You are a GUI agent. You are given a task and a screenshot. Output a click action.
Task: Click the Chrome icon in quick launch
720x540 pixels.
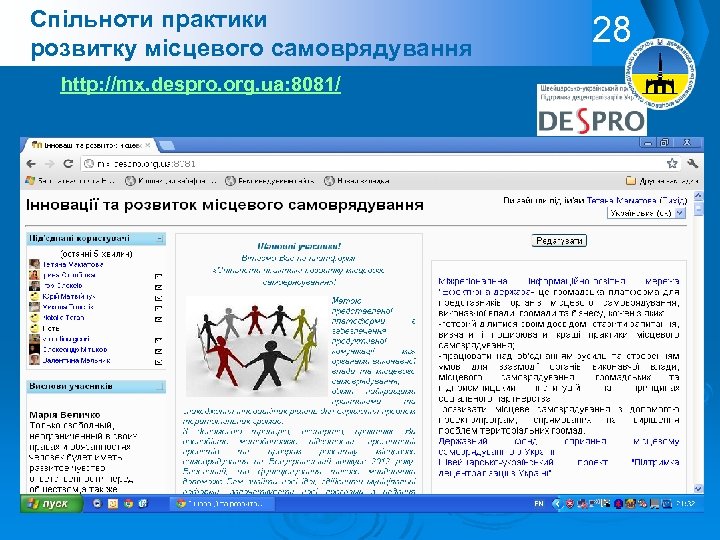[128, 504]
